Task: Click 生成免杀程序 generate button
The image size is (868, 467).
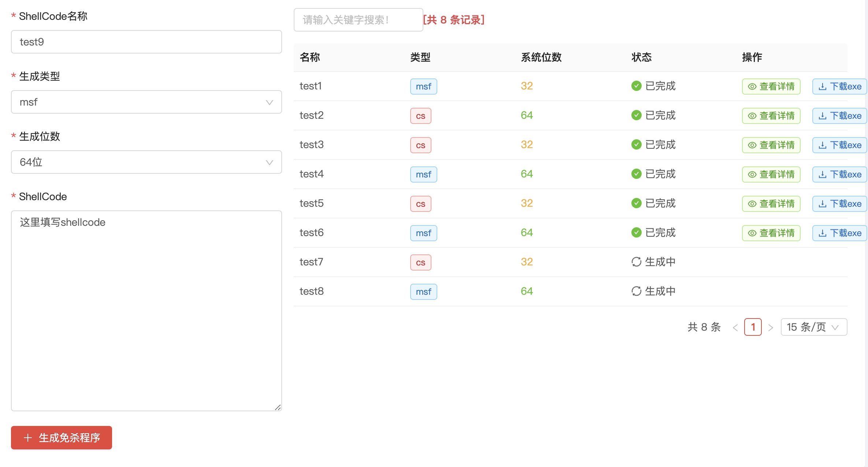Action: coord(62,438)
